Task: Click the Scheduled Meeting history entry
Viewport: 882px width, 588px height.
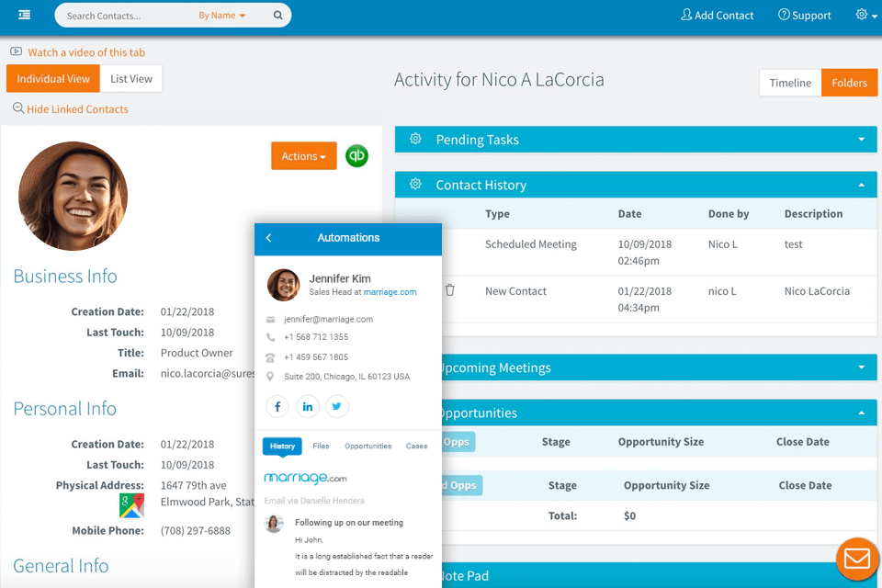Action: [x=531, y=244]
